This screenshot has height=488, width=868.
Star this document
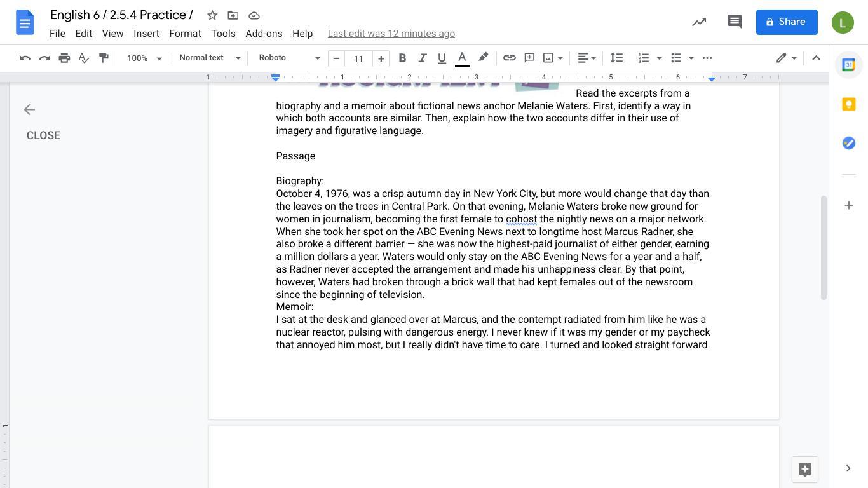click(x=212, y=15)
